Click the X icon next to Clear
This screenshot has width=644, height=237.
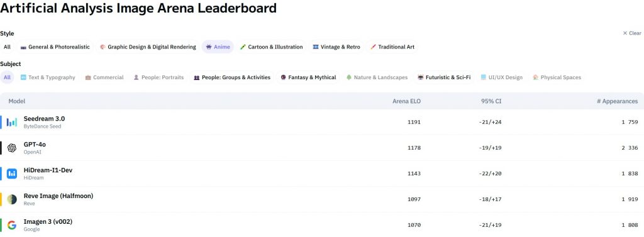pos(625,33)
